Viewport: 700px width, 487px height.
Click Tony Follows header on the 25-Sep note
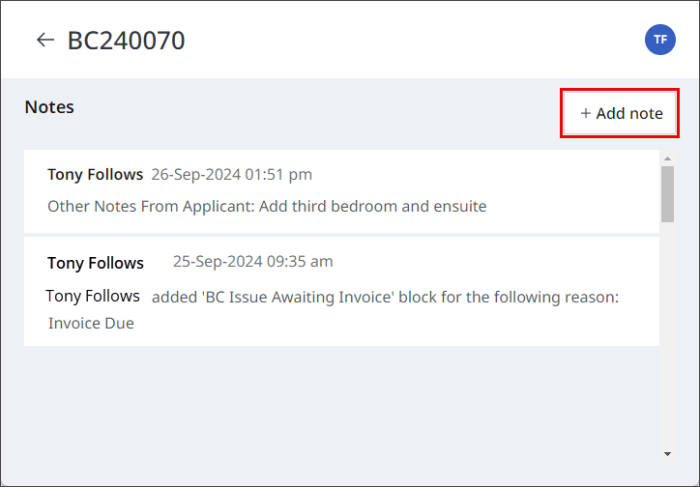point(95,263)
